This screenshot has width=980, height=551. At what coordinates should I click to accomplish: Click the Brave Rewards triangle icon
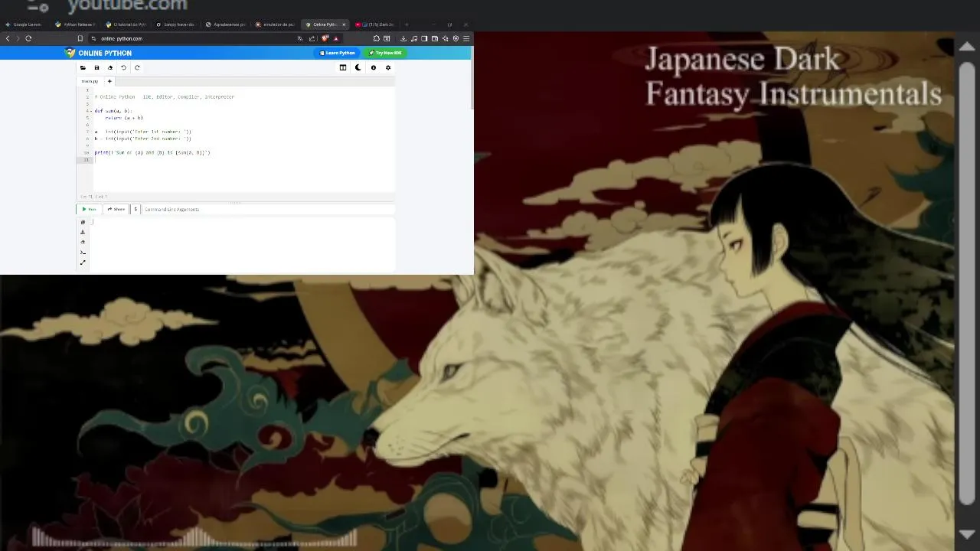pos(335,38)
